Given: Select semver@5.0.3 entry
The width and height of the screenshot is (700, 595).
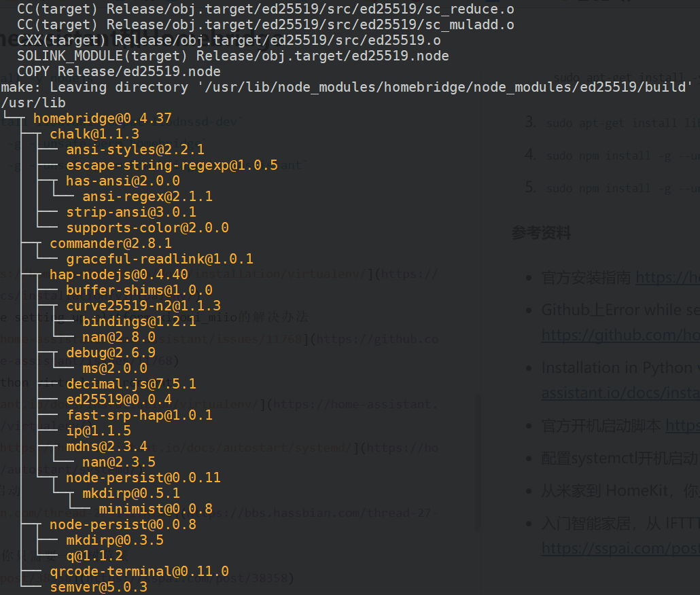Looking at the screenshot, I should coord(99,587).
